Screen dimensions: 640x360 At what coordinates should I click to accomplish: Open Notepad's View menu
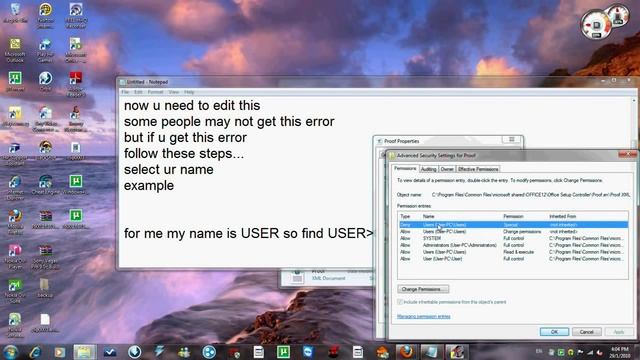coord(174,92)
